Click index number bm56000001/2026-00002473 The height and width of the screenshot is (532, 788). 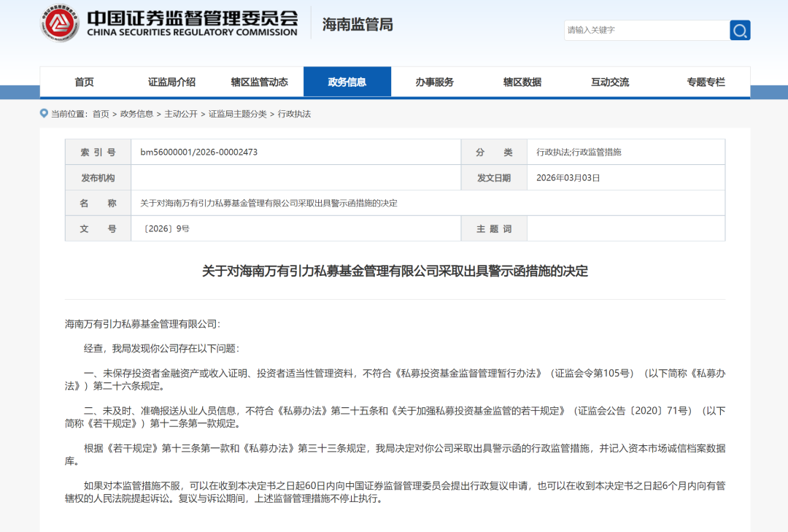coord(199,152)
